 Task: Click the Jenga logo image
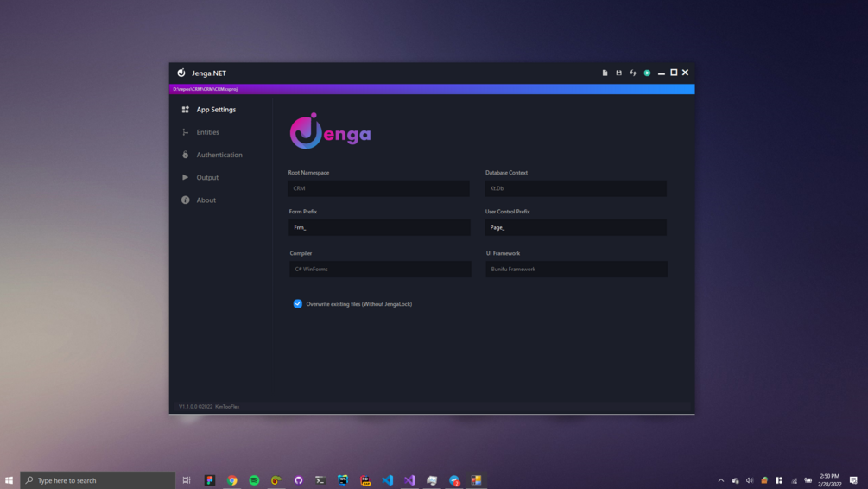(331, 131)
